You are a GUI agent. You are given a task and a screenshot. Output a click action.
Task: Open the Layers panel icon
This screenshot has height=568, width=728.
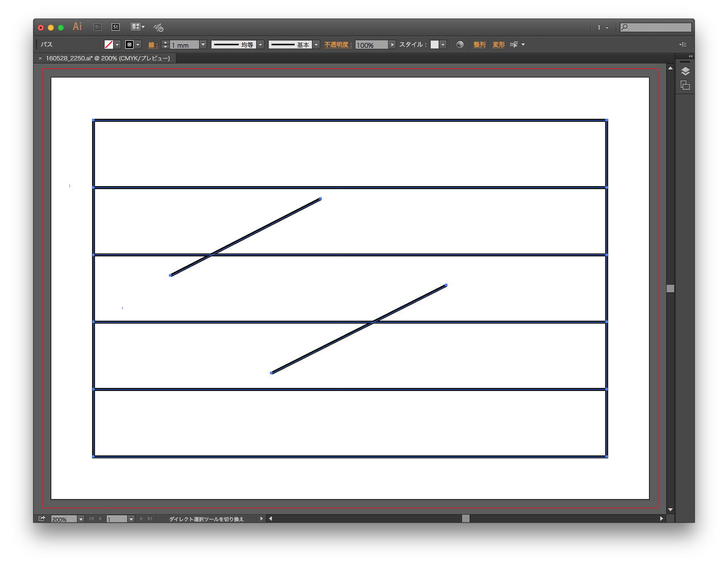pyautogui.click(x=685, y=71)
